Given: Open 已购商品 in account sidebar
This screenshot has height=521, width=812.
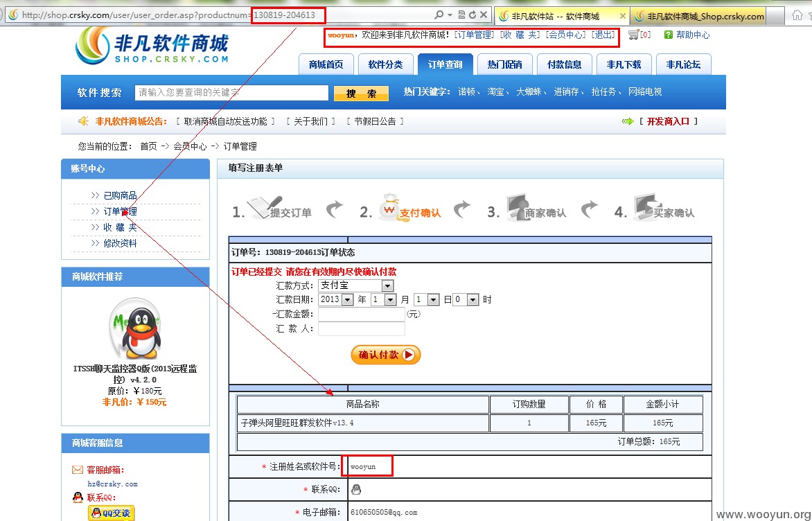Looking at the screenshot, I should 120,195.
